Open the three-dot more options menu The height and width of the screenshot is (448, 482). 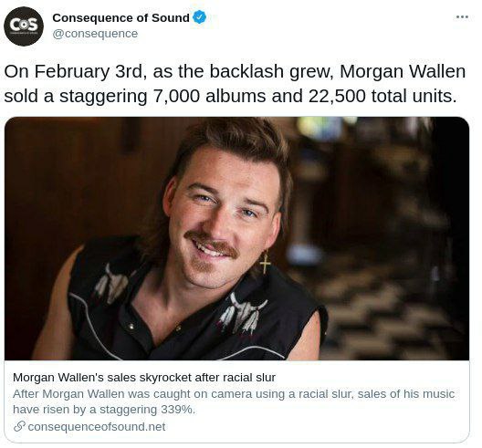coord(462,17)
